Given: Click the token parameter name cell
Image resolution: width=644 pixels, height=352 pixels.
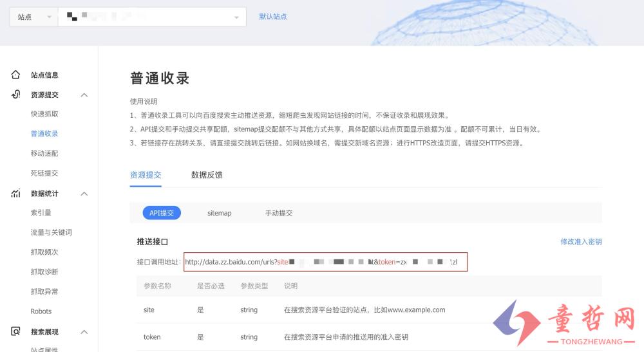Looking at the screenshot, I should (152, 337).
